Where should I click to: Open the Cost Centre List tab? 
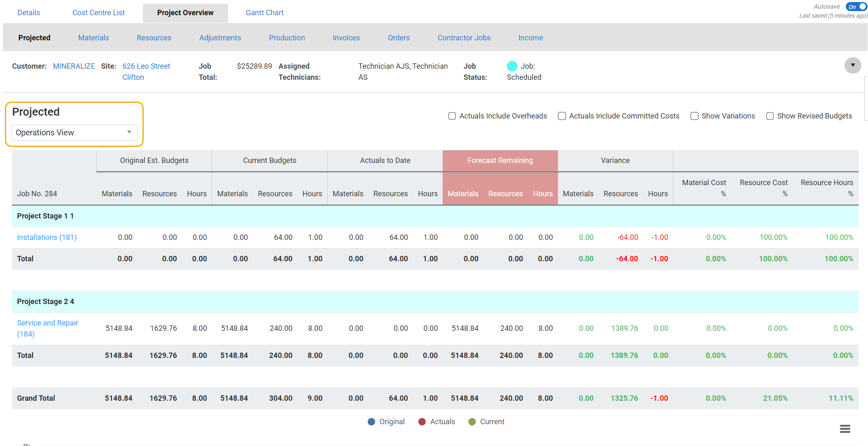coord(98,13)
